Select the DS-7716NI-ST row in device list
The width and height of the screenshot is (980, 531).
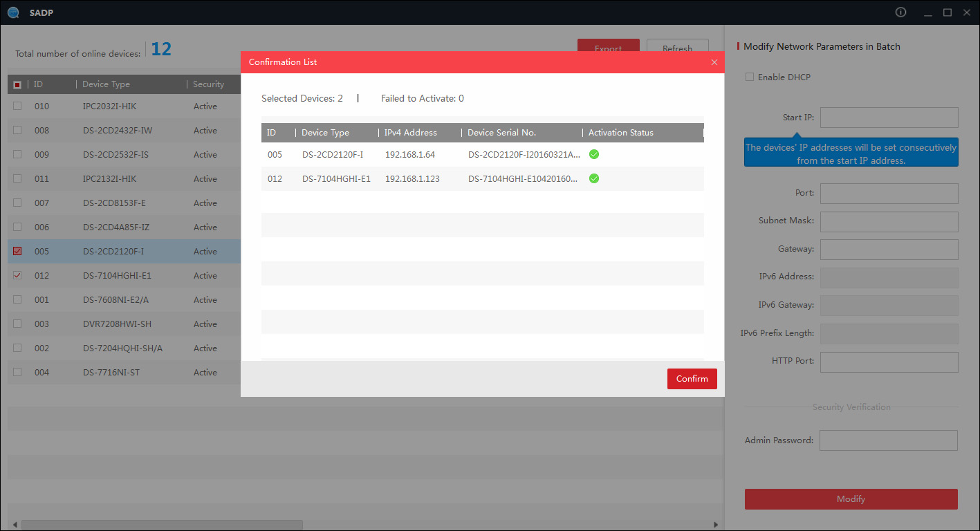coord(124,372)
